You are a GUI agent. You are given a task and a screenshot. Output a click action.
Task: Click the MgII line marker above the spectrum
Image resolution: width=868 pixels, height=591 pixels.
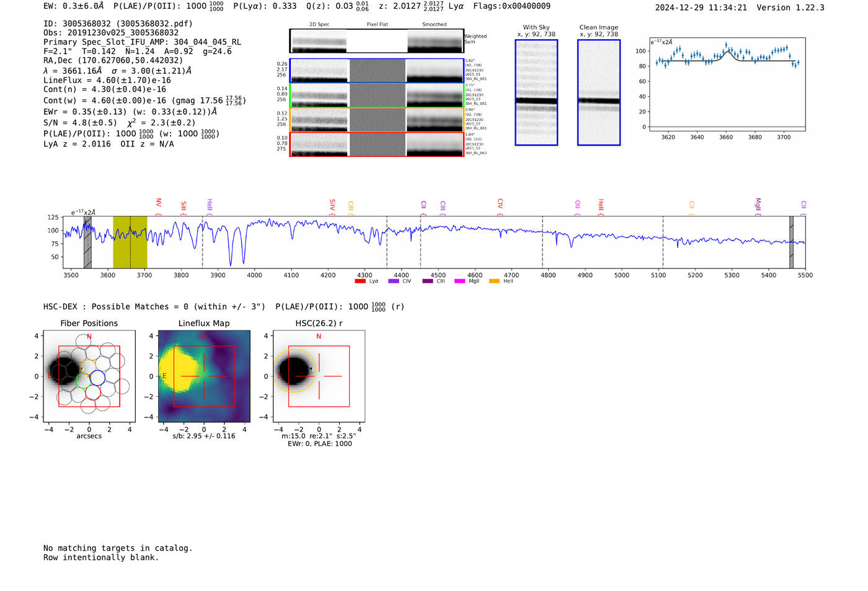tap(758, 206)
